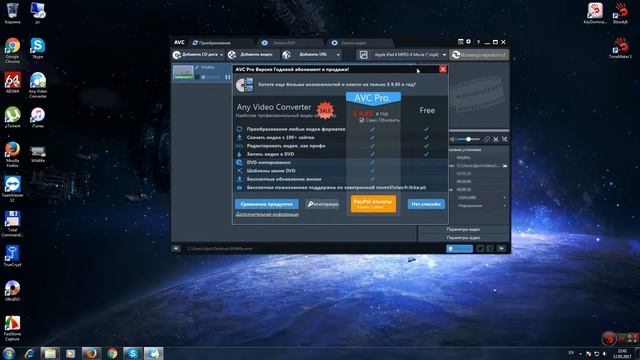
Task: Launch Google Chrome from the desktop
Action: tap(12, 50)
